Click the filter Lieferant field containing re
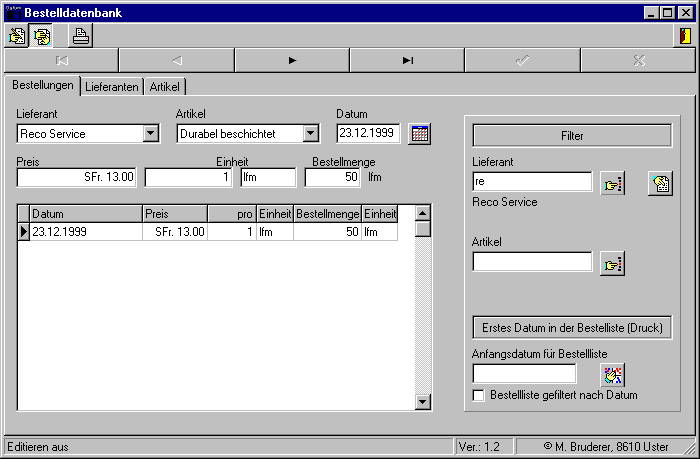700x459 pixels. click(532, 181)
